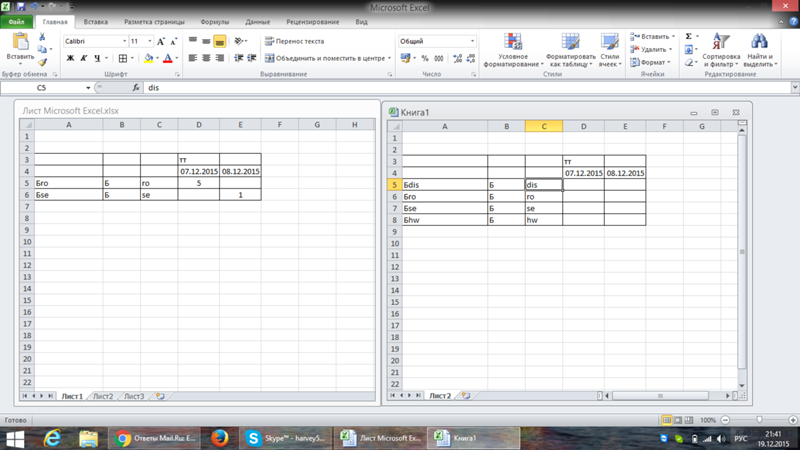Click the formula bar containing dis
This screenshot has height=450, width=800.
(467, 88)
